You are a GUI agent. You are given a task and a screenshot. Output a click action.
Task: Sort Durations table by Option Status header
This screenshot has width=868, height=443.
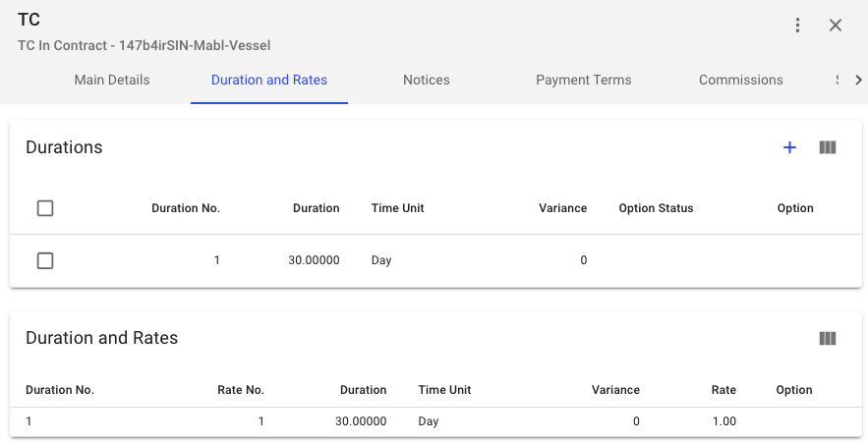point(656,208)
